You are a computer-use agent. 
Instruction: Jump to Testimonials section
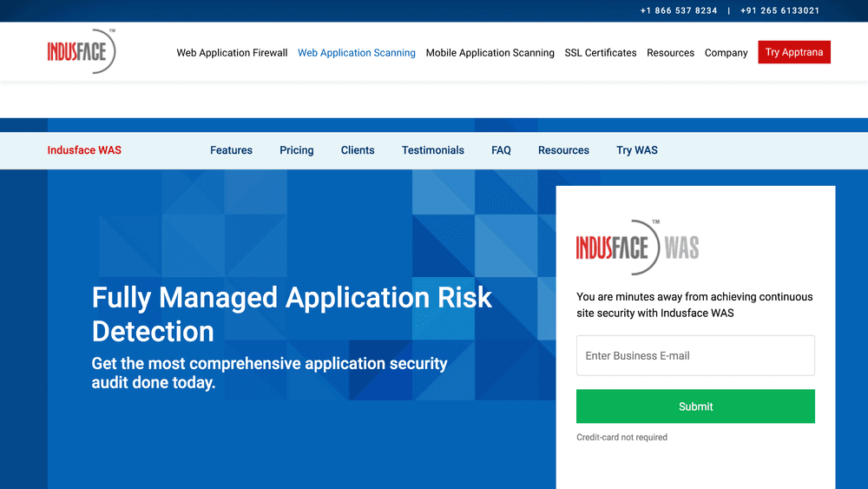433,150
